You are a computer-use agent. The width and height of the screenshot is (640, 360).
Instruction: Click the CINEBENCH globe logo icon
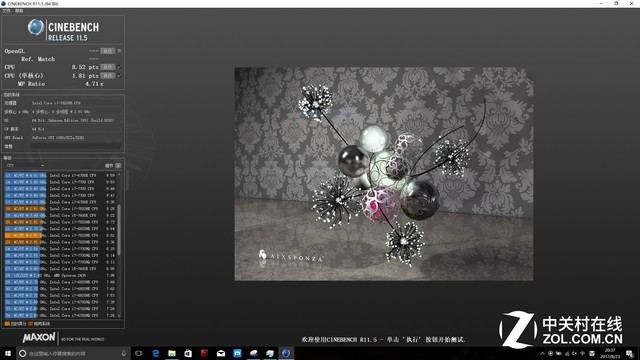36,27
